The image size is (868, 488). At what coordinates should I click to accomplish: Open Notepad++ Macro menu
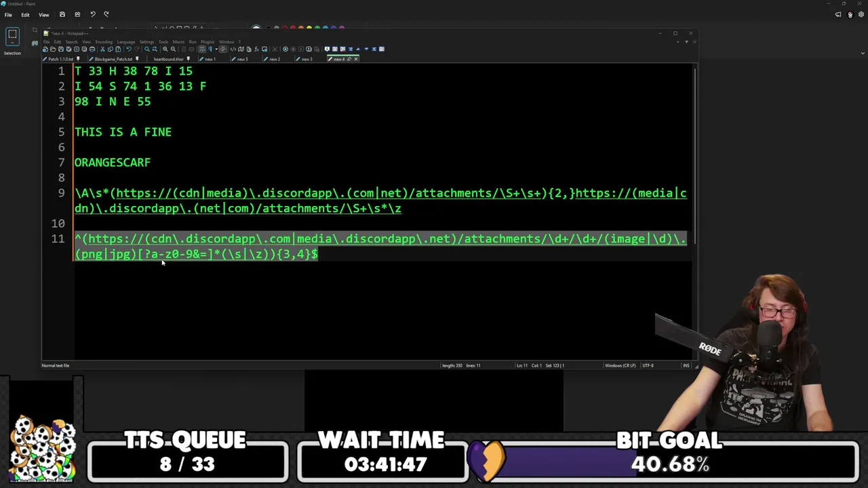coord(178,42)
